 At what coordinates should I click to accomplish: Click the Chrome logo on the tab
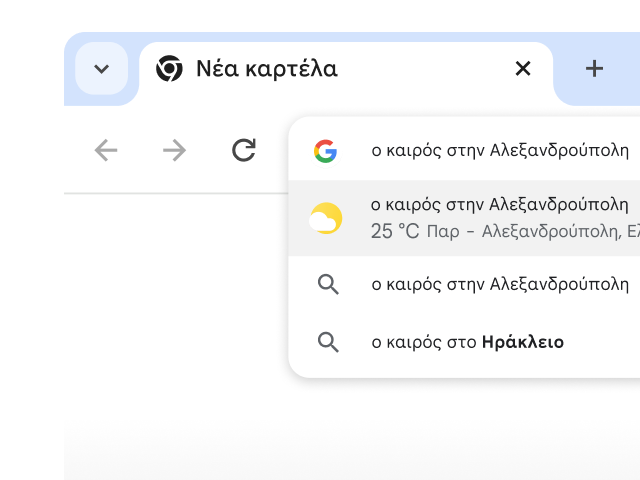click(169, 69)
